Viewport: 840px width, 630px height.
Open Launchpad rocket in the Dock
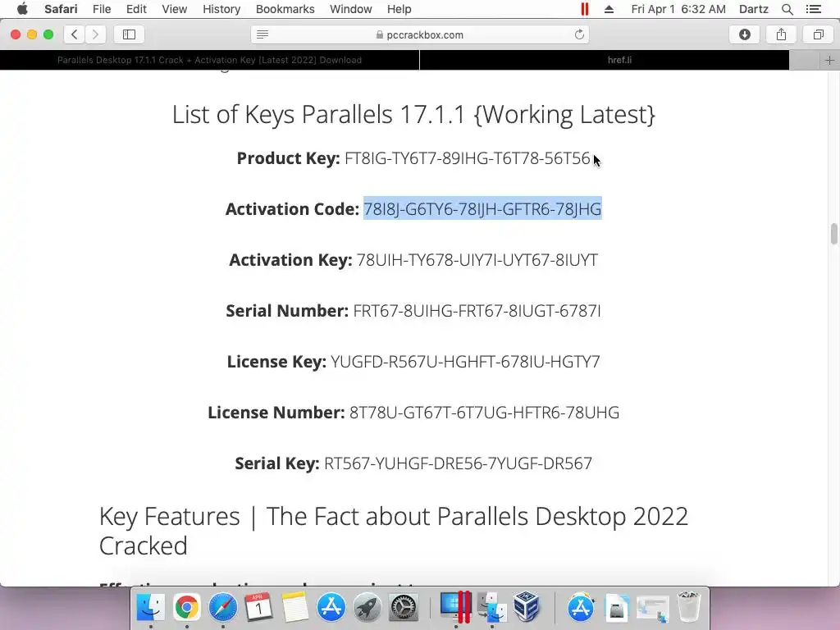point(367,607)
